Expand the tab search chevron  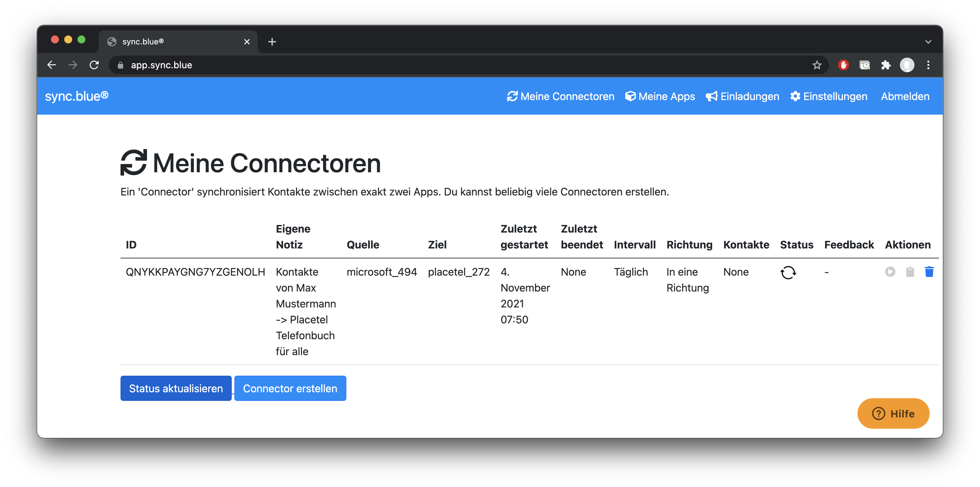point(928,42)
